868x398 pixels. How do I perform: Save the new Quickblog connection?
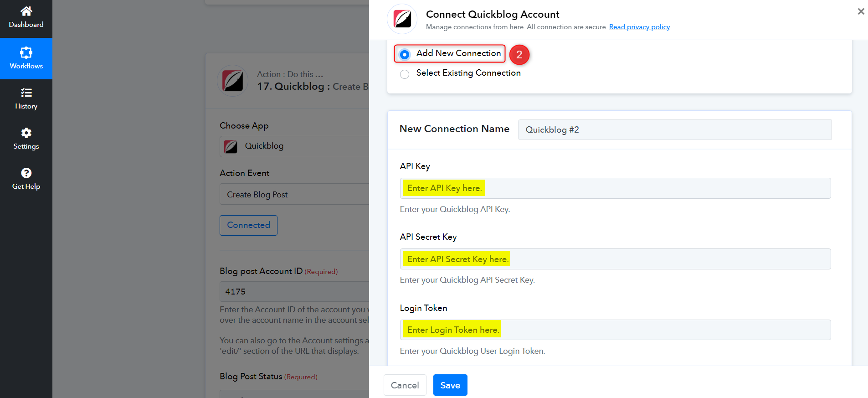[x=450, y=385]
